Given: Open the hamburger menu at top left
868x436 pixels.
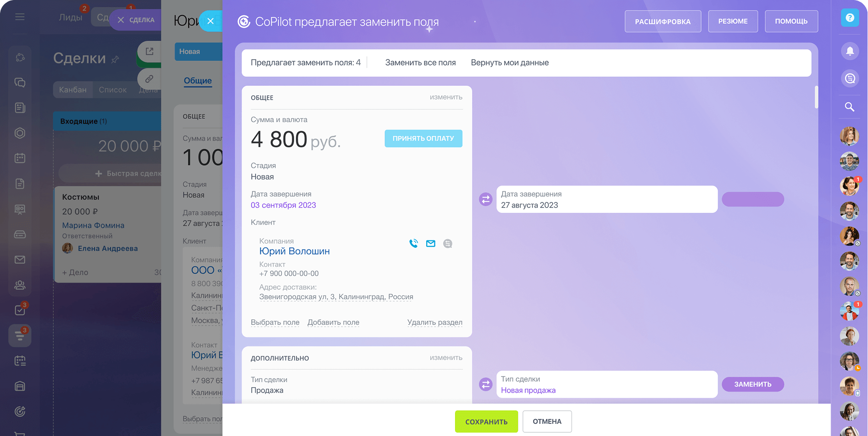Looking at the screenshot, I should pos(20,17).
